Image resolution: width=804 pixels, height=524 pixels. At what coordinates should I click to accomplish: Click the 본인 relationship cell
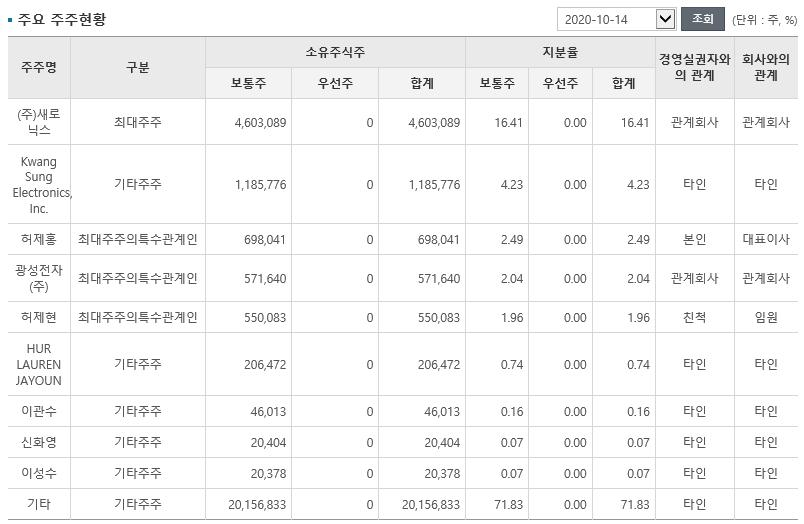(x=694, y=239)
